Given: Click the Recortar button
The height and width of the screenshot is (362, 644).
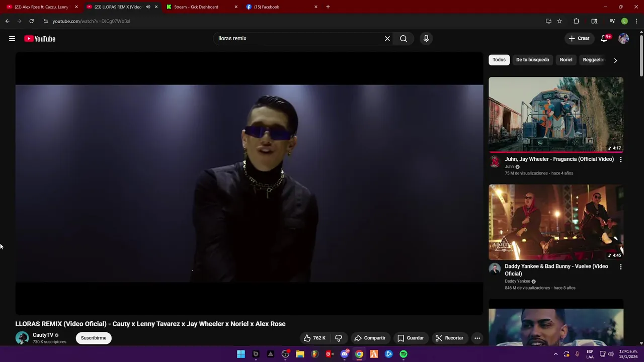Looking at the screenshot, I should point(449,338).
